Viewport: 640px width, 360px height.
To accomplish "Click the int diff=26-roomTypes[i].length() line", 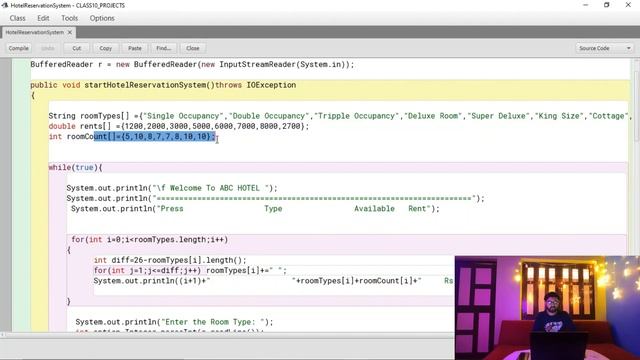I will tap(170, 260).
